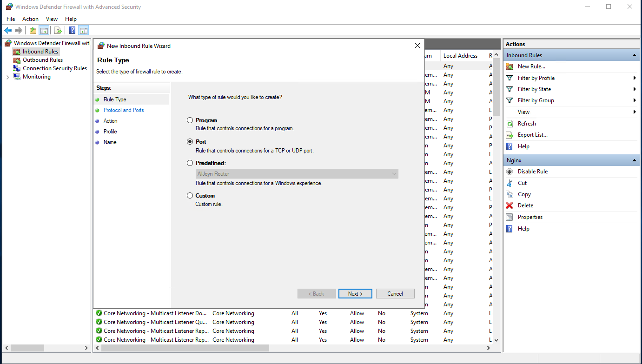Image resolution: width=642 pixels, height=364 pixels.
Task: Click the Rule Type step
Action: [x=115, y=99]
